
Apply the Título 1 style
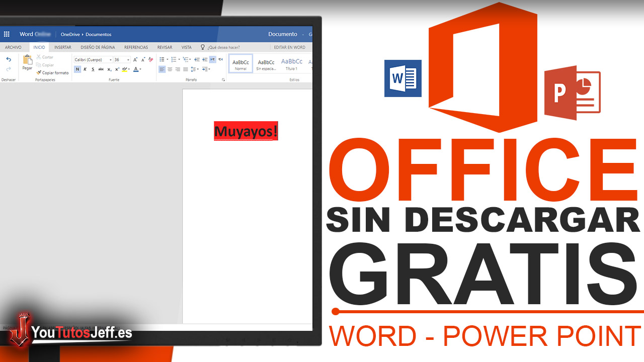292,63
